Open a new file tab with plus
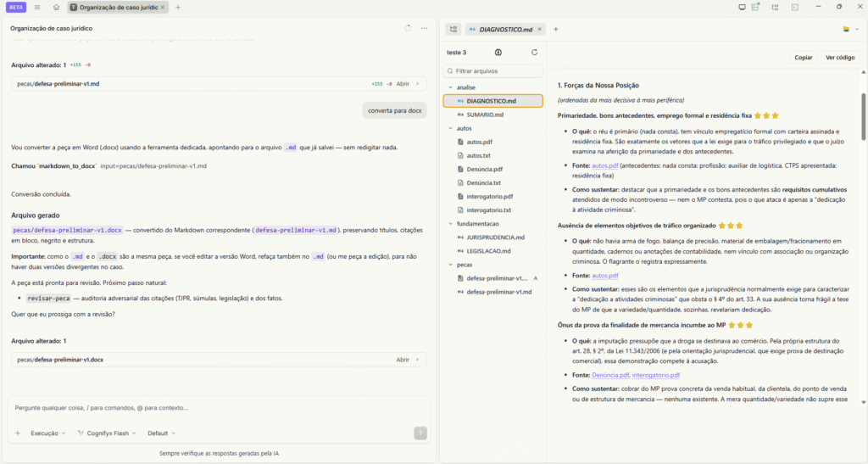This screenshot has height=464, width=868. coord(556,30)
